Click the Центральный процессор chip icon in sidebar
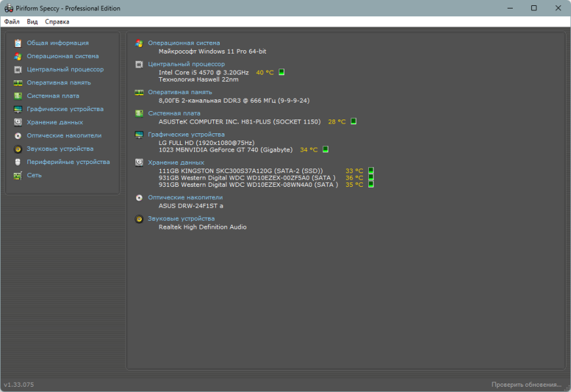 (x=18, y=69)
